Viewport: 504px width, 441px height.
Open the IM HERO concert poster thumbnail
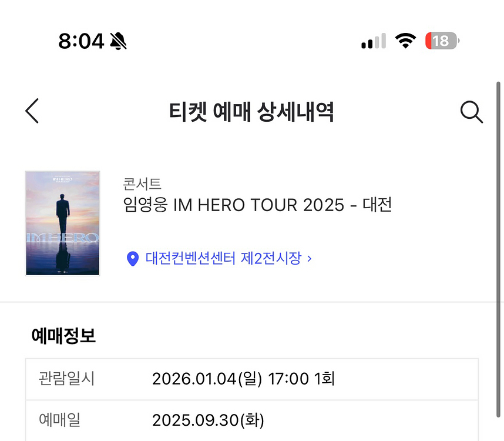coord(62,223)
